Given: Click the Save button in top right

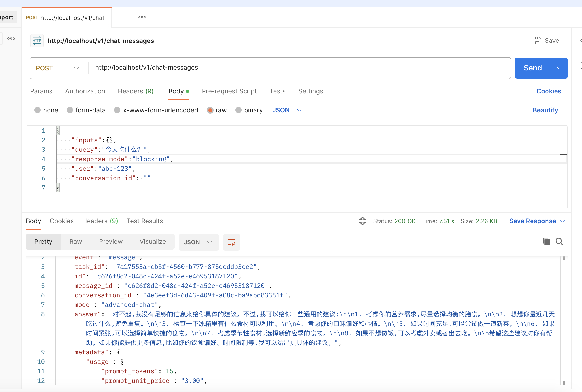Looking at the screenshot, I should coord(546,40).
